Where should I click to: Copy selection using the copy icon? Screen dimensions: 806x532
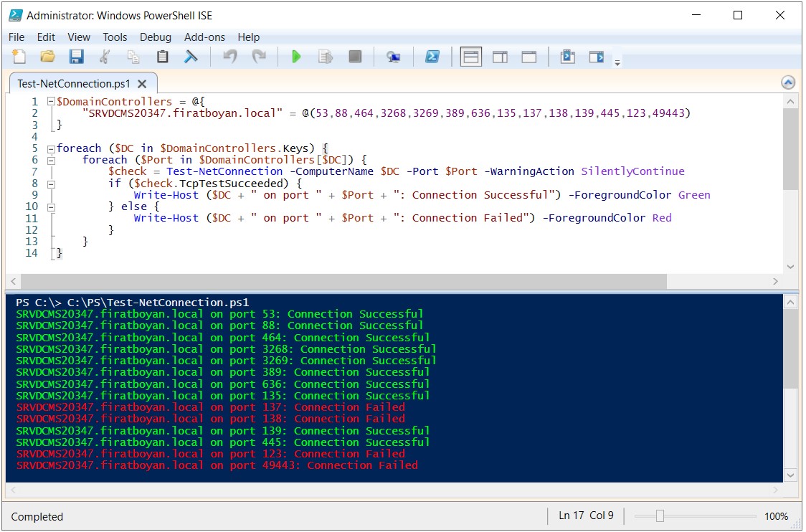[x=133, y=57]
